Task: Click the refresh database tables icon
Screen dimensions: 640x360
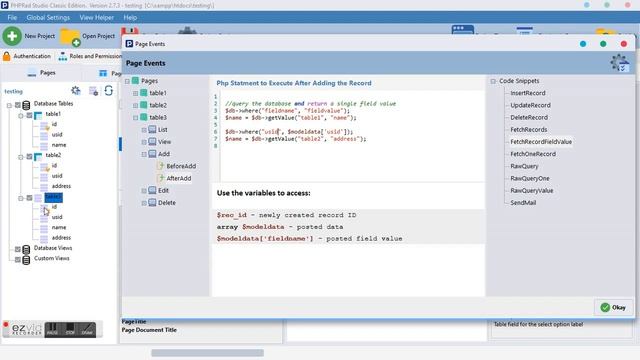Action: click(x=109, y=91)
